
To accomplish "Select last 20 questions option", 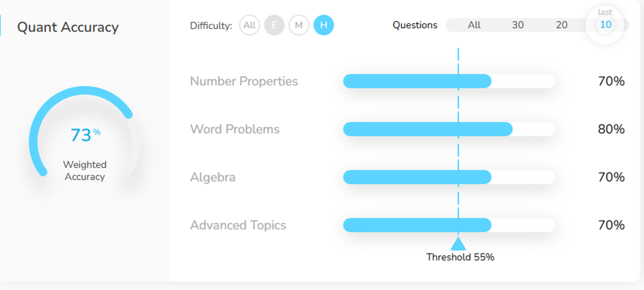I will 562,25.
